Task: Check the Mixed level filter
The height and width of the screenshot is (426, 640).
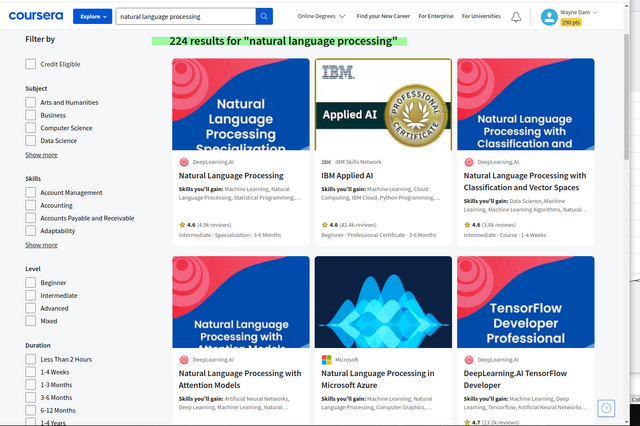Action: tap(31, 321)
